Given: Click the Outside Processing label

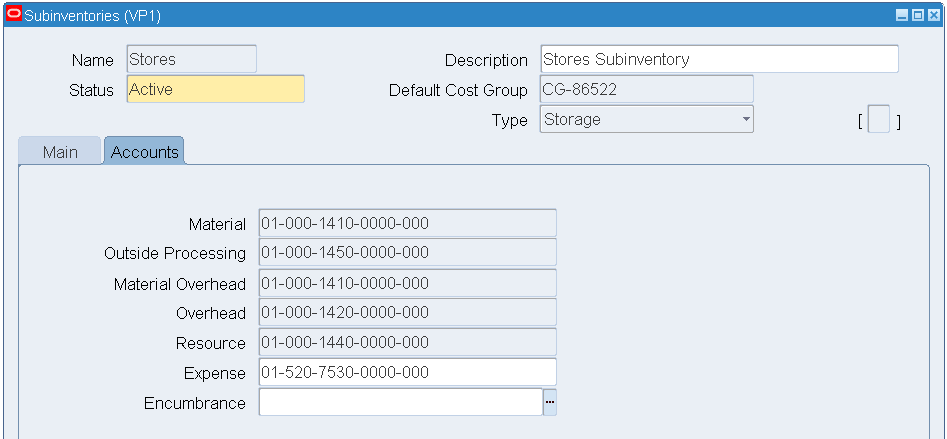Looking at the screenshot, I should click(175, 254).
